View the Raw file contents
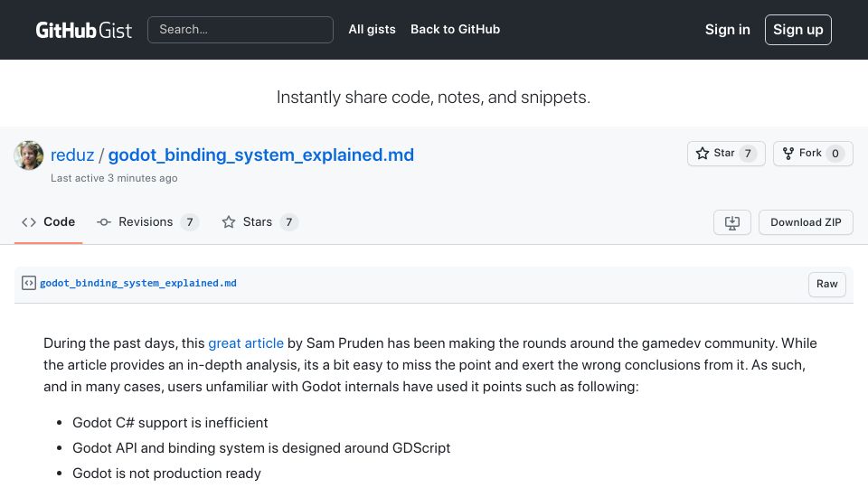 (x=827, y=284)
